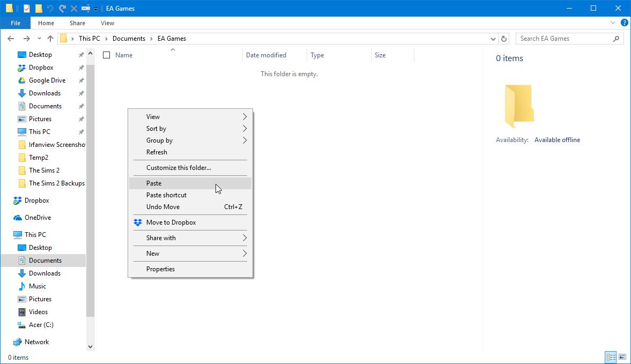Click navigation pane scroll down arrow
The width and height of the screenshot is (631, 364).
point(90,347)
